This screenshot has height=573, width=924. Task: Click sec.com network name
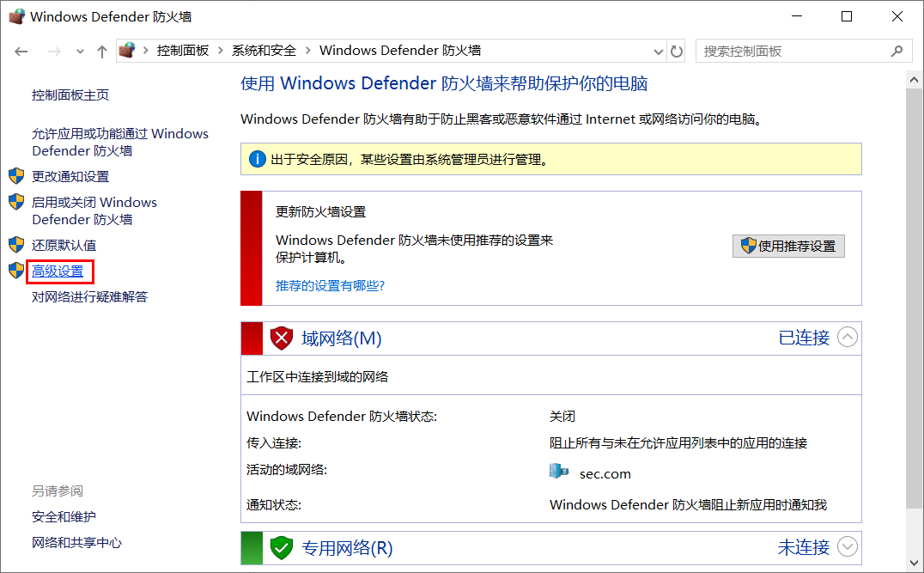tap(605, 474)
